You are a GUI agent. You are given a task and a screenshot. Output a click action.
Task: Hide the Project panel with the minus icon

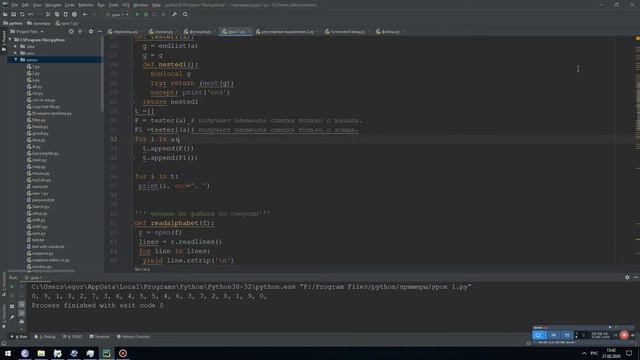coord(99,31)
